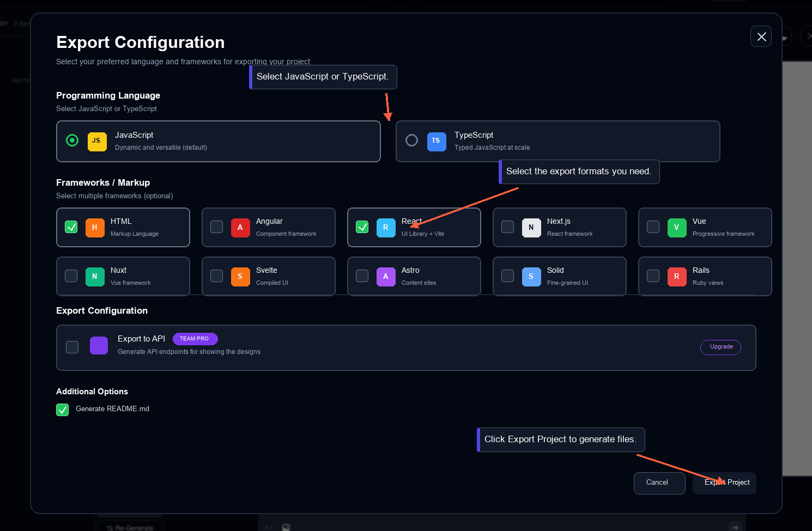Click the purple Export to API icon
The image size is (812, 531).
[99, 346]
